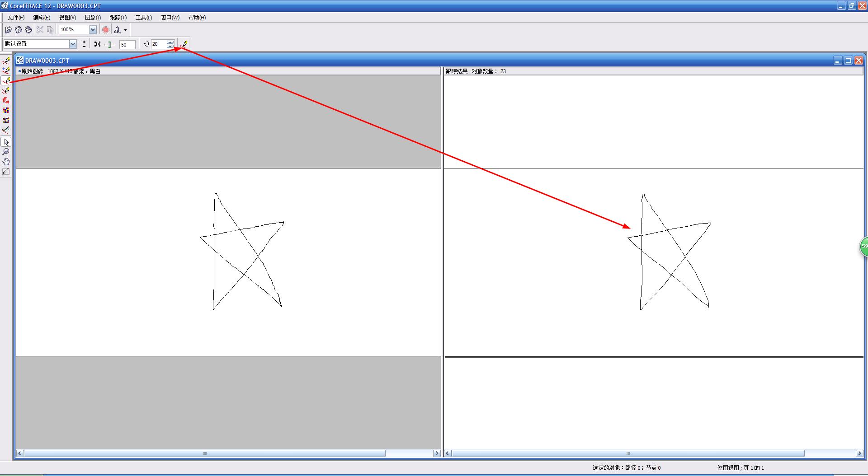Select the Pan hand tool

[x=6, y=162]
